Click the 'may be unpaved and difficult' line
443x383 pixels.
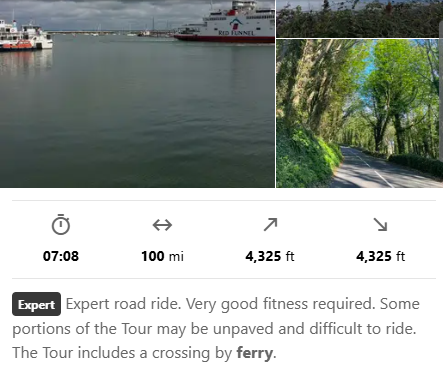pos(259,329)
